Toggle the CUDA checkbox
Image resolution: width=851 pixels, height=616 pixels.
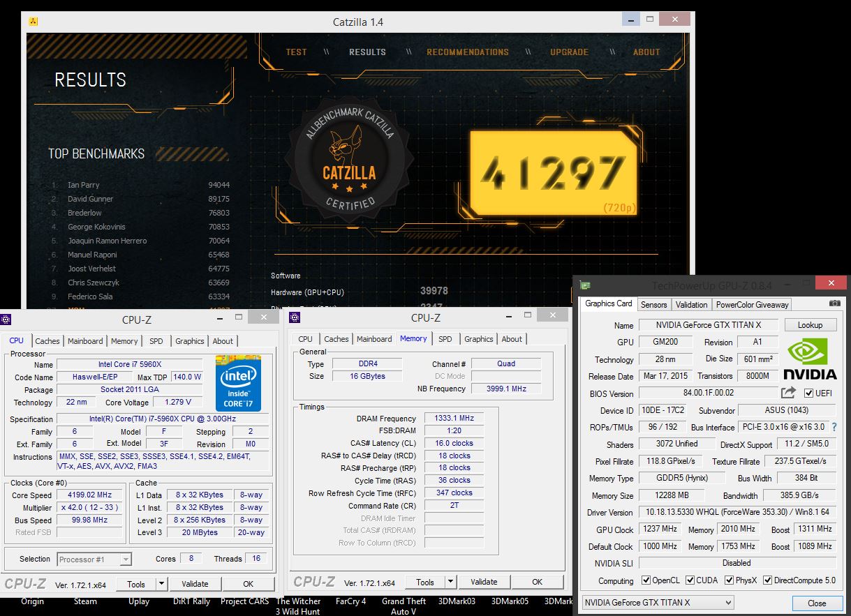[690, 580]
